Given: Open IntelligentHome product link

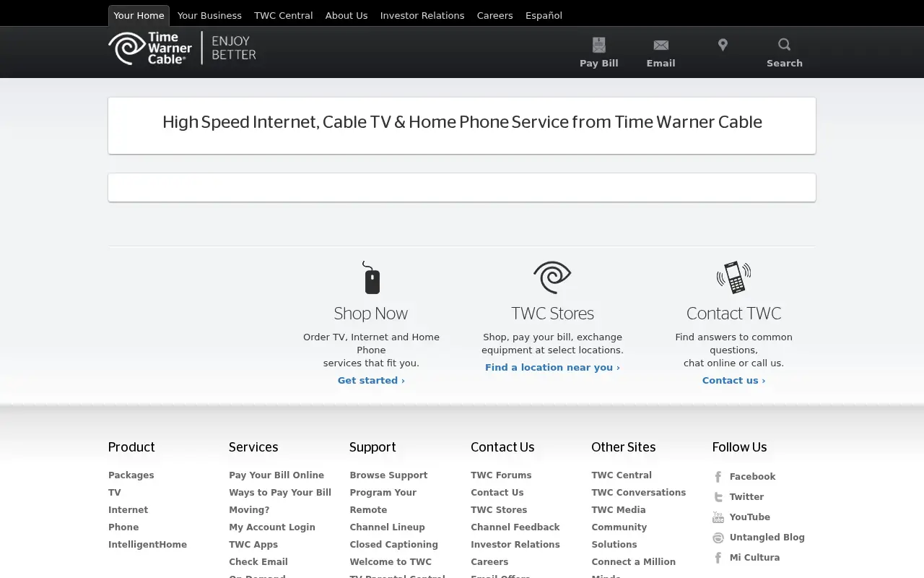Looking at the screenshot, I should 147,545.
